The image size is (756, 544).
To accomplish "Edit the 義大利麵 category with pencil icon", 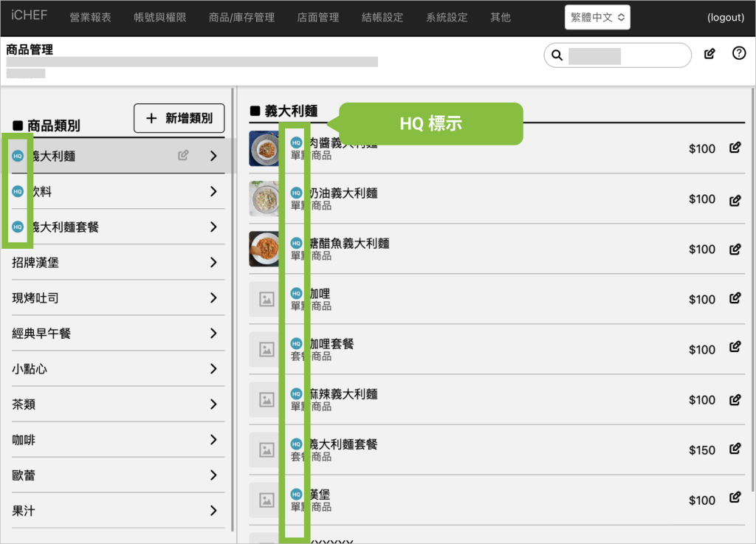I will 183,156.
